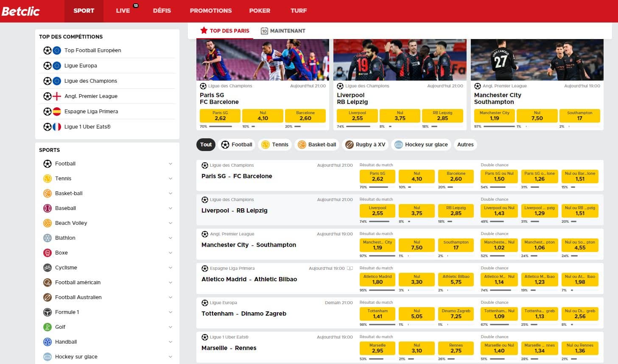Screen dimensions: 618x364
Task: Open the PROMOTIONS menu item
Action: 211,11
